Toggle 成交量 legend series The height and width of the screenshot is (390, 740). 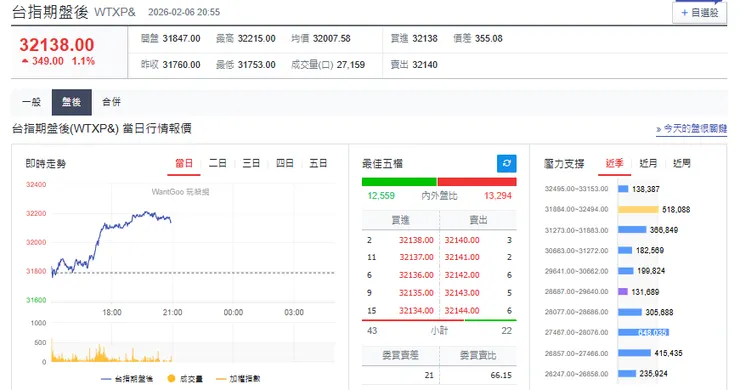(x=185, y=379)
